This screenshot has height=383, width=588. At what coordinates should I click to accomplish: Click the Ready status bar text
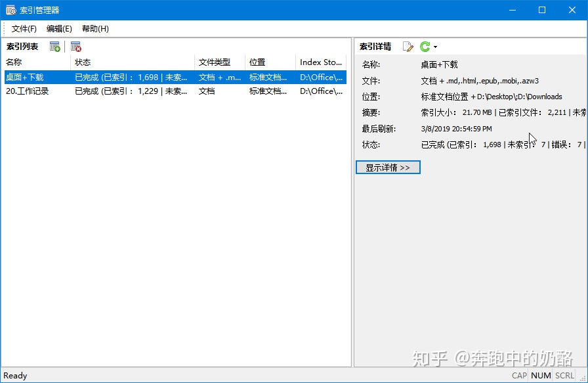(15, 376)
